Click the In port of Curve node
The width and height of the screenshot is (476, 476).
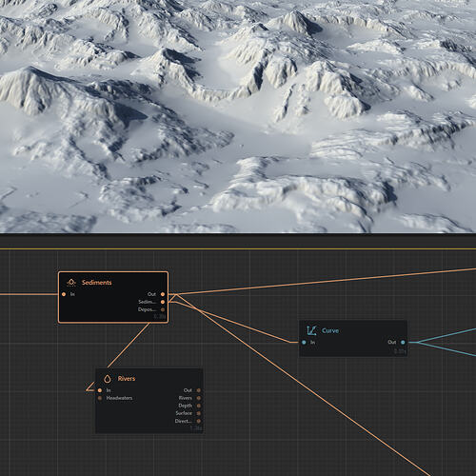click(x=304, y=343)
